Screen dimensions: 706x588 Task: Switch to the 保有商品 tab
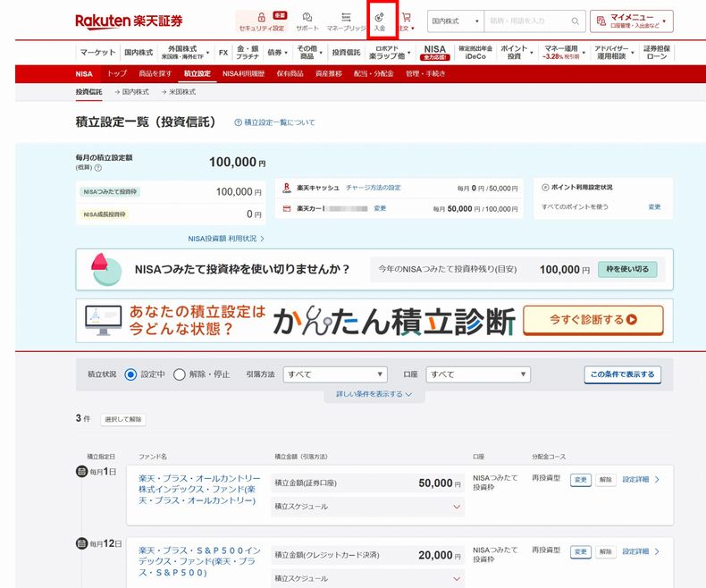290,73
